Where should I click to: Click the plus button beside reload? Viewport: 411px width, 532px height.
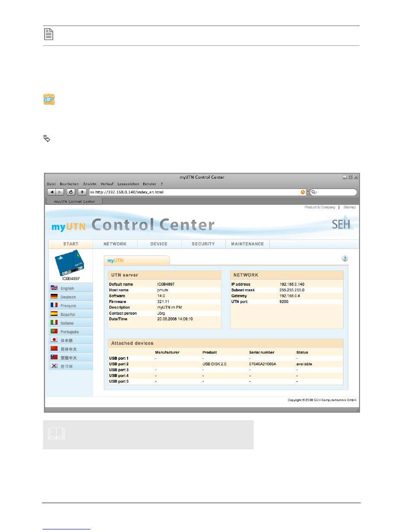click(82, 192)
